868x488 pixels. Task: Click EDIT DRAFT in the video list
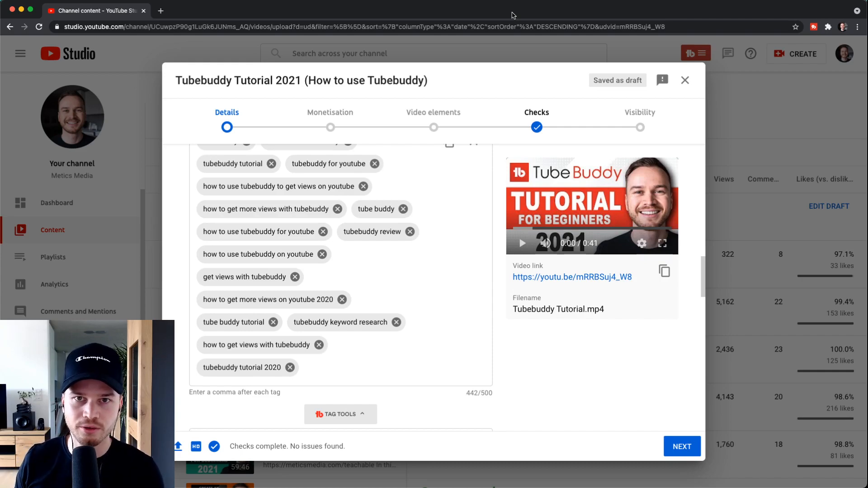click(x=829, y=206)
